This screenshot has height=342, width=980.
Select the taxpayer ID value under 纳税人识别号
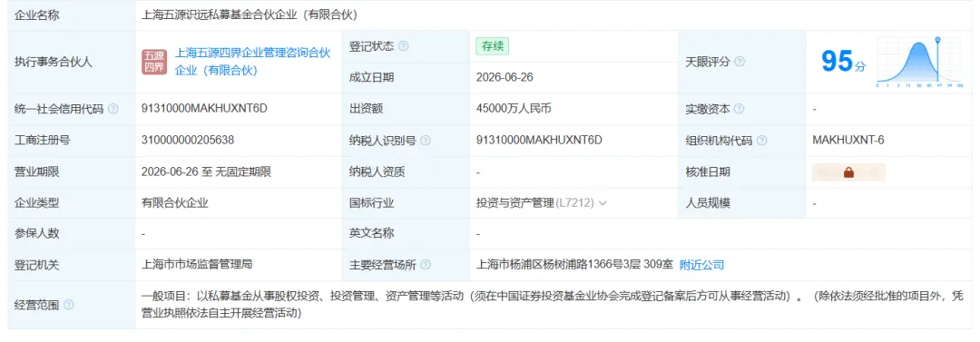539,140
